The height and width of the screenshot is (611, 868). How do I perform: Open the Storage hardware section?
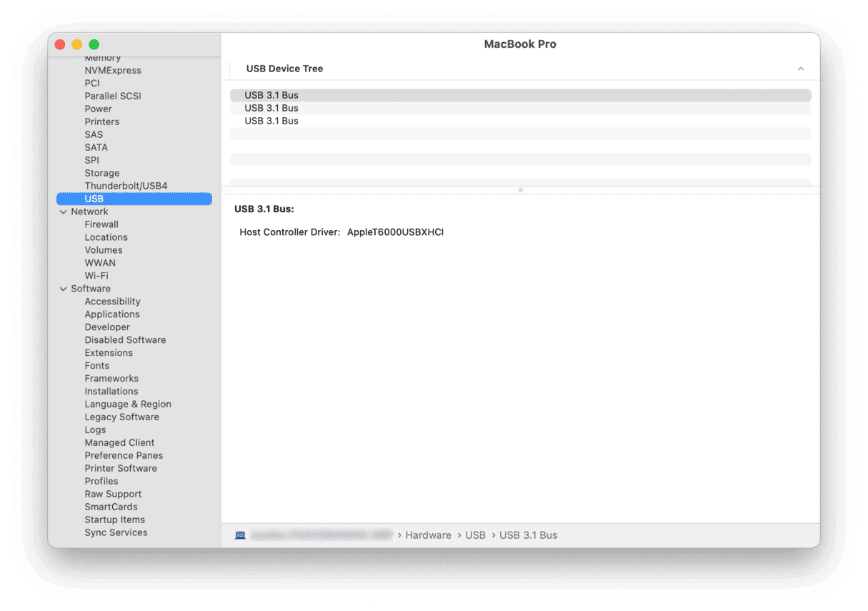click(101, 173)
